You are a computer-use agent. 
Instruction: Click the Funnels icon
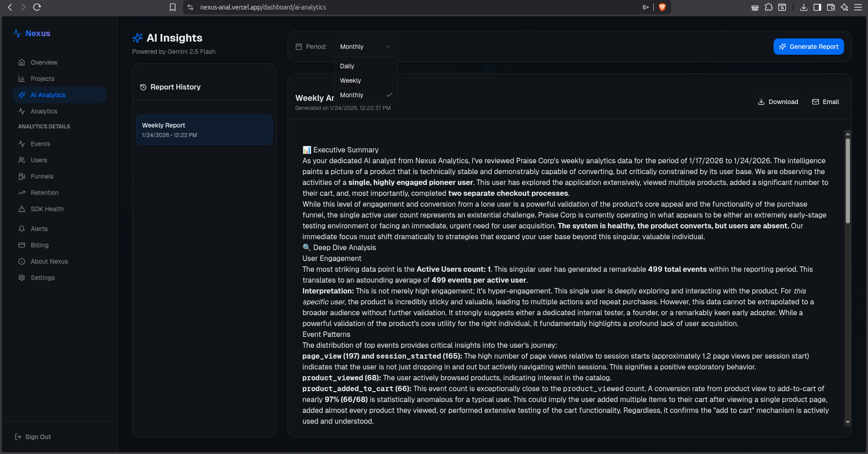(x=22, y=176)
